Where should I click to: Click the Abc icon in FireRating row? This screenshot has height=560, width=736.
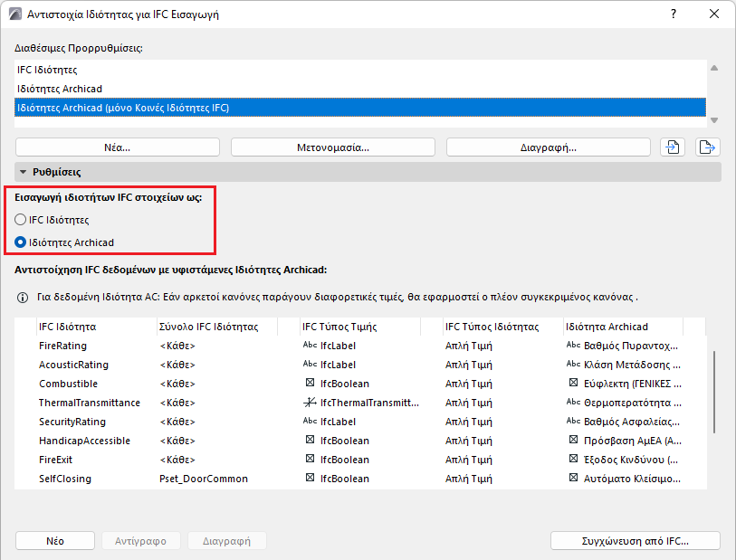coord(309,346)
